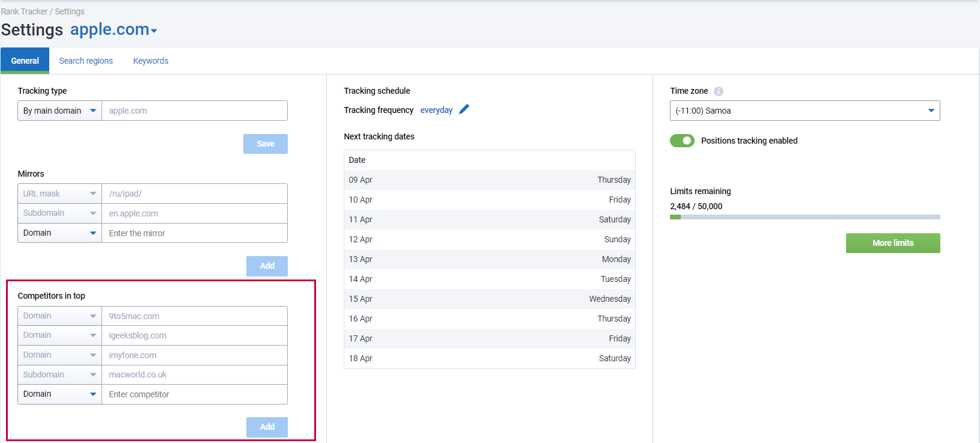Viewport: 980px width, 443px height.
Task: Switch to the Keywords tab
Action: coord(151,61)
